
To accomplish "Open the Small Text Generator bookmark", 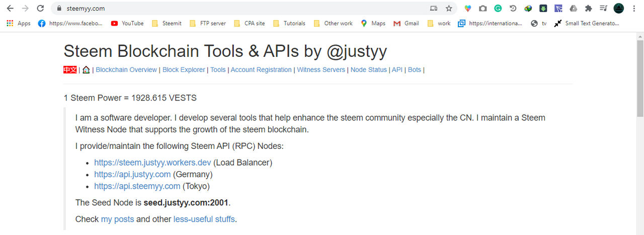I will click(587, 23).
